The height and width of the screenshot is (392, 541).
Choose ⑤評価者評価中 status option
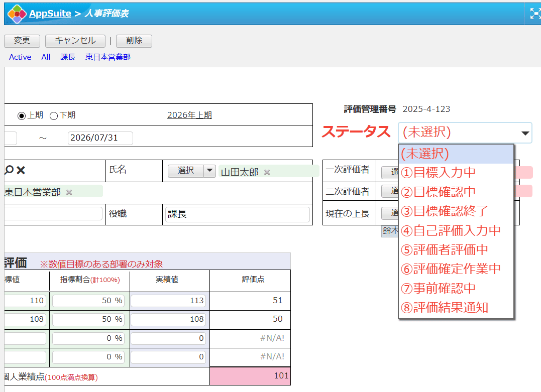[x=456, y=249]
